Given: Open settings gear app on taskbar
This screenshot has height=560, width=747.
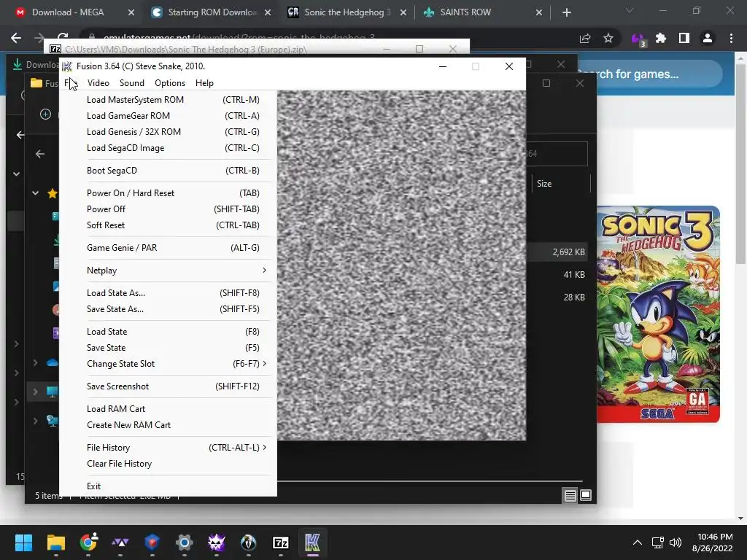Looking at the screenshot, I should 184,542.
